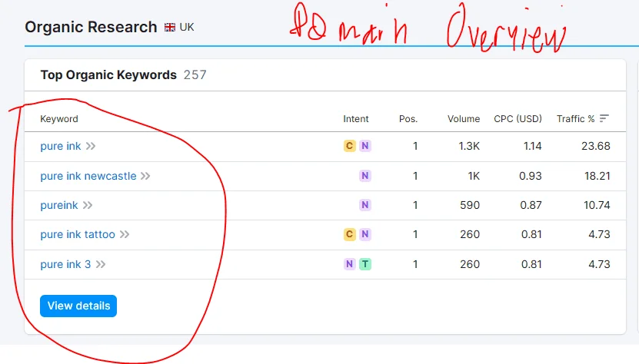Click the Keyword column header
Image resolution: width=639 pixels, height=364 pixels.
pos(59,119)
